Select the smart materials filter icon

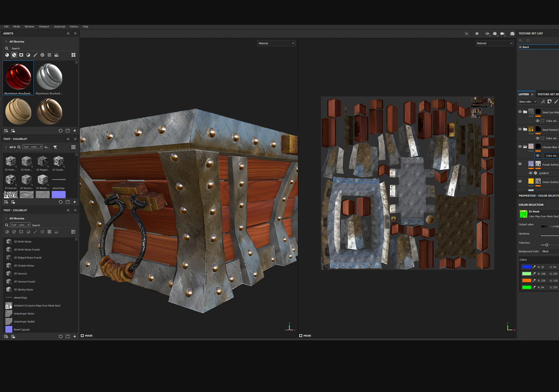pos(13,55)
